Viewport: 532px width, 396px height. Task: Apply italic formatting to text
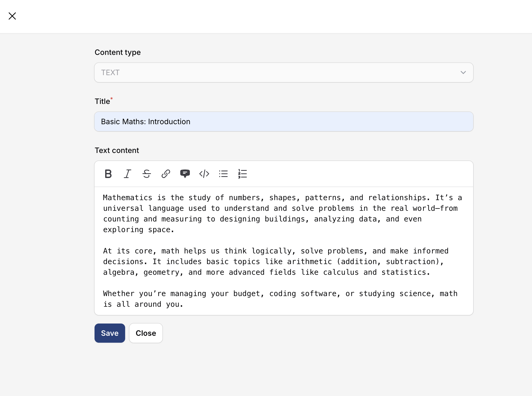(128, 174)
